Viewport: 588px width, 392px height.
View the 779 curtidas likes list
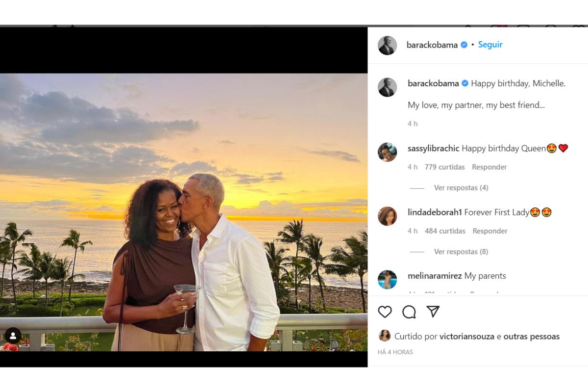click(444, 167)
